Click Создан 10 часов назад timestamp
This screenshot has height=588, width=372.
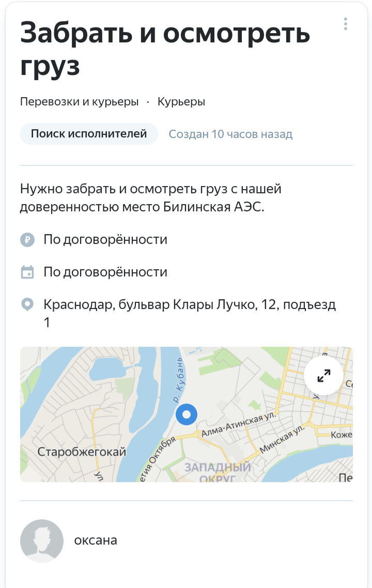click(x=230, y=134)
